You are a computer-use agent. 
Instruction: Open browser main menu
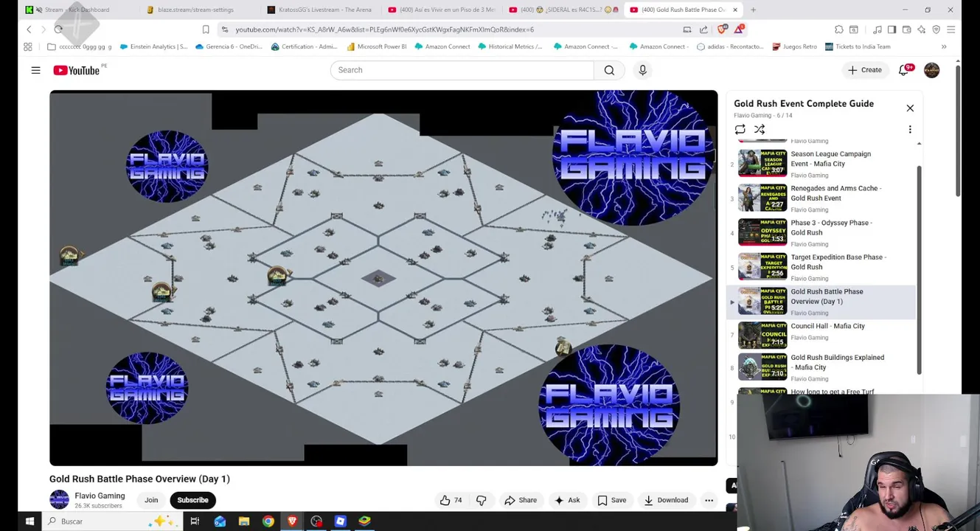[951, 29]
